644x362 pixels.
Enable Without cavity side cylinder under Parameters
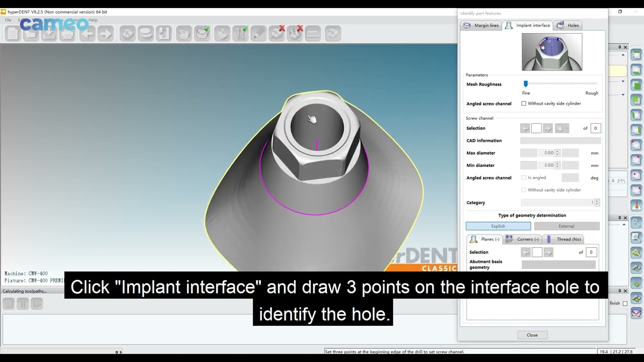524,104
